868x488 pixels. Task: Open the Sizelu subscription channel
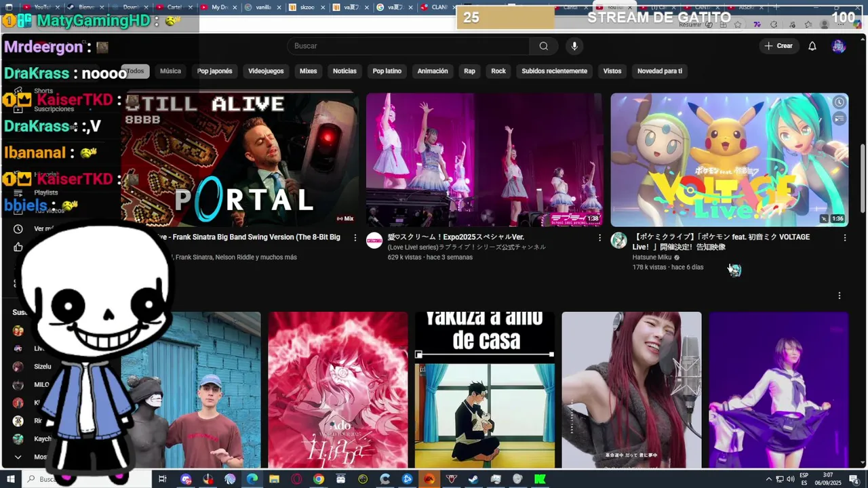pos(43,367)
